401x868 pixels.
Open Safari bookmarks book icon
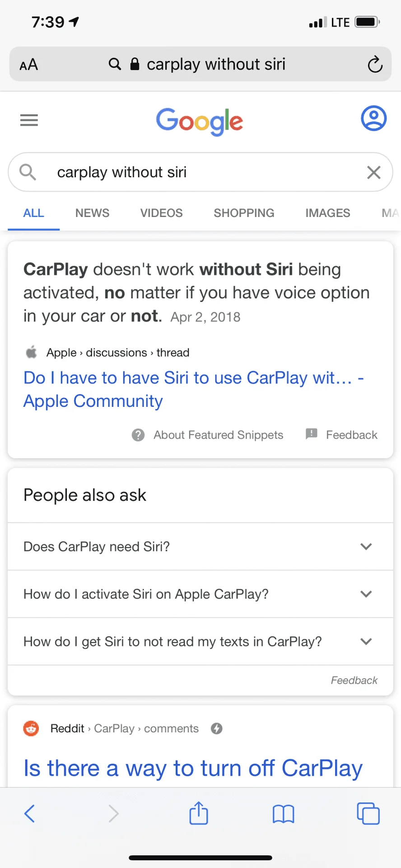pyautogui.click(x=283, y=814)
